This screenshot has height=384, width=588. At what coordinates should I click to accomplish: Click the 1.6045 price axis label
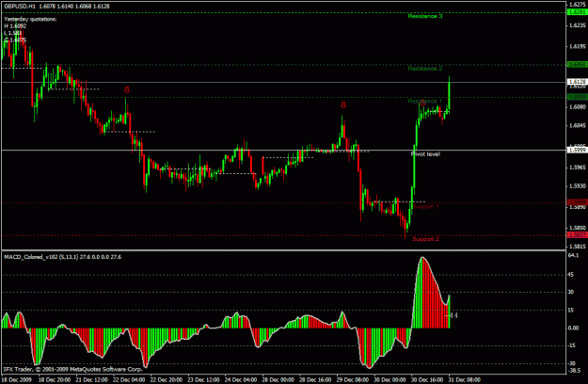tap(578, 125)
